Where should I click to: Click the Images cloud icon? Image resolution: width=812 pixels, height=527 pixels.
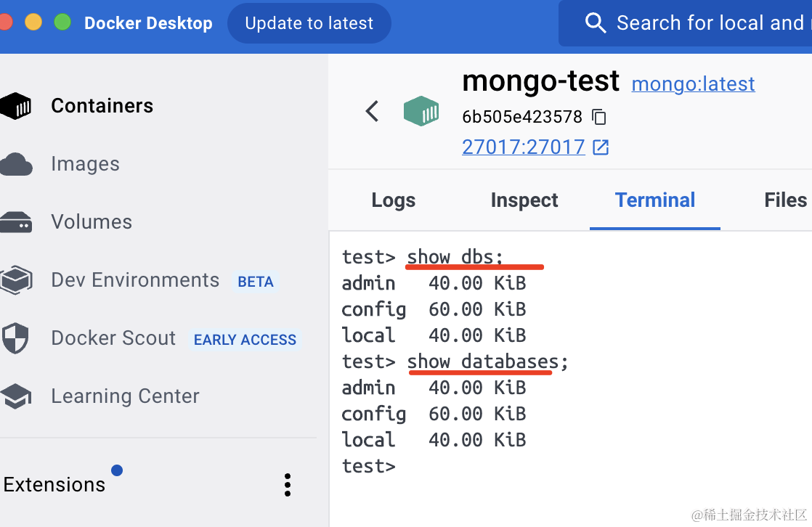click(16, 164)
